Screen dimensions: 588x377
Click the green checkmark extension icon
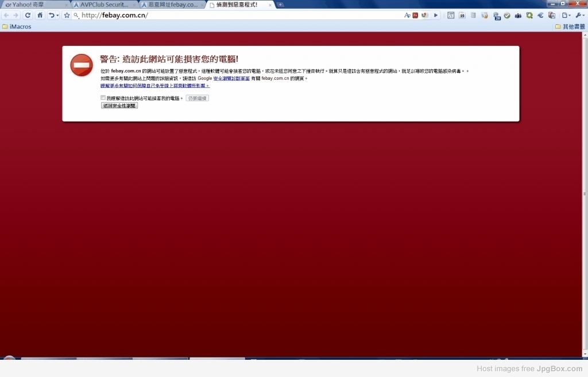pos(507,15)
